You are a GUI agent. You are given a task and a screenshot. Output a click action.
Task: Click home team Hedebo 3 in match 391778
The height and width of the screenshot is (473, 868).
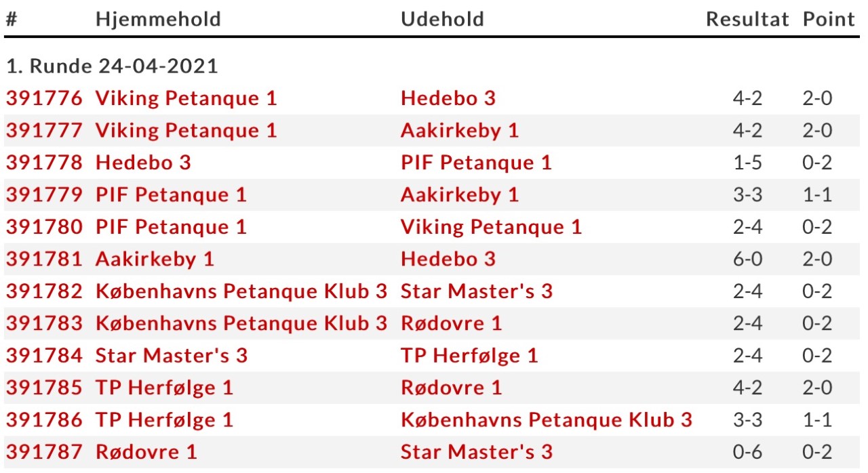pos(143,163)
